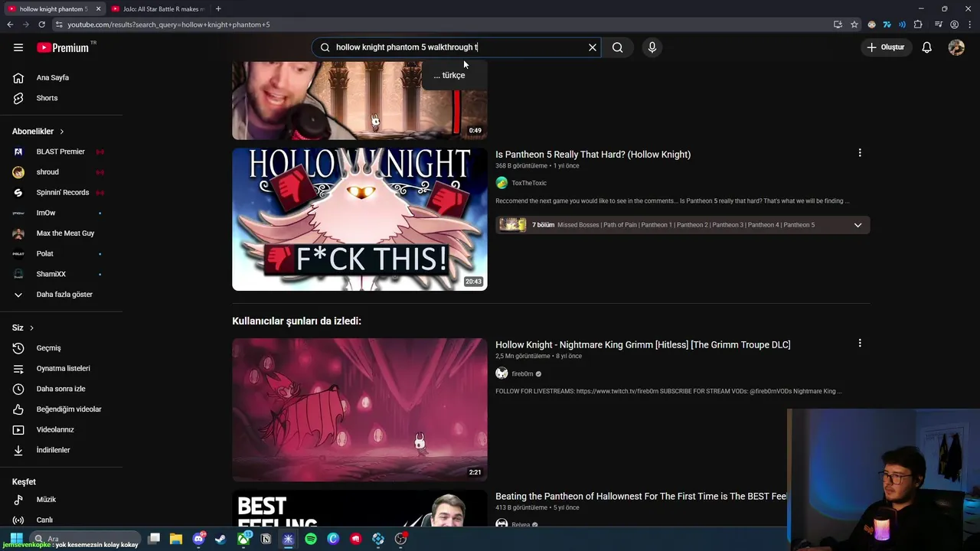The width and height of the screenshot is (980, 551).
Task: Go back to the previous page
Action: coord(10,24)
